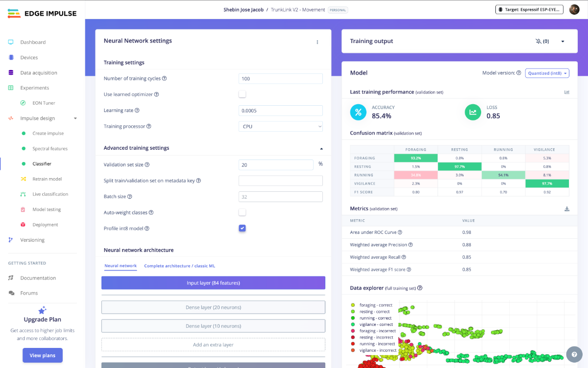Click the three-dot menu in Neural Network settings
The height and width of the screenshot is (368, 588).
point(317,42)
